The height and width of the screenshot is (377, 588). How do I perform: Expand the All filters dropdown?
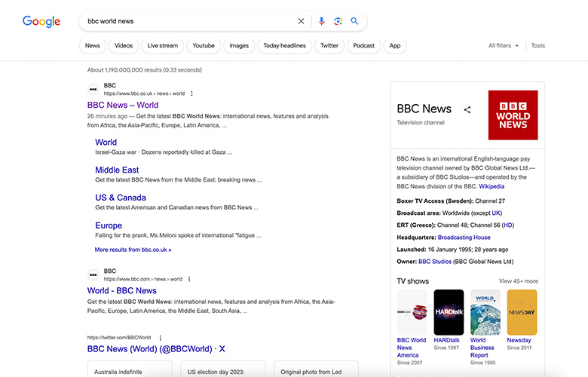(504, 46)
